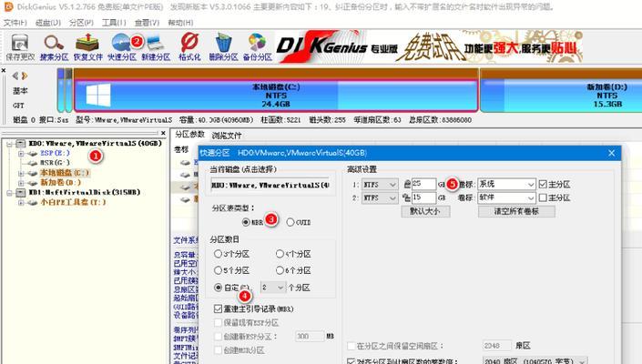The image size is (642, 364).
Task: Expand the new volume D: tree node
Action: click(x=20, y=183)
